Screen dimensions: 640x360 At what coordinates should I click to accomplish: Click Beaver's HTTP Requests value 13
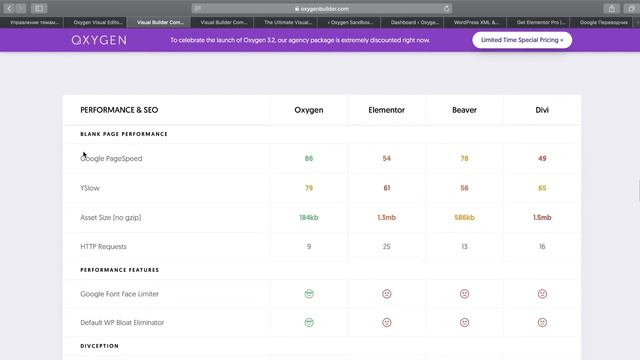click(x=464, y=247)
